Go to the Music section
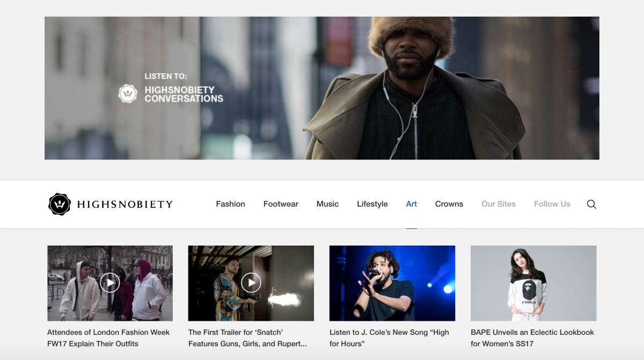Image resolution: width=644 pixels, height=360 pixels. point(327,204)
